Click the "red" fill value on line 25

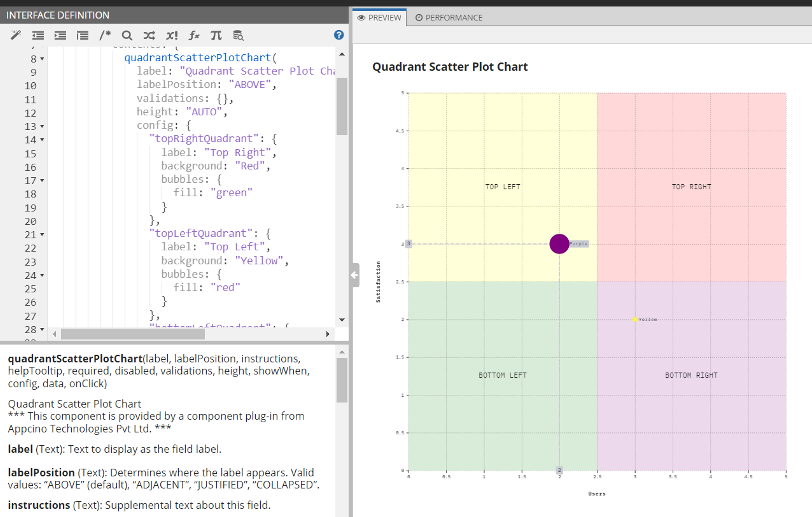tap(225, 288)
